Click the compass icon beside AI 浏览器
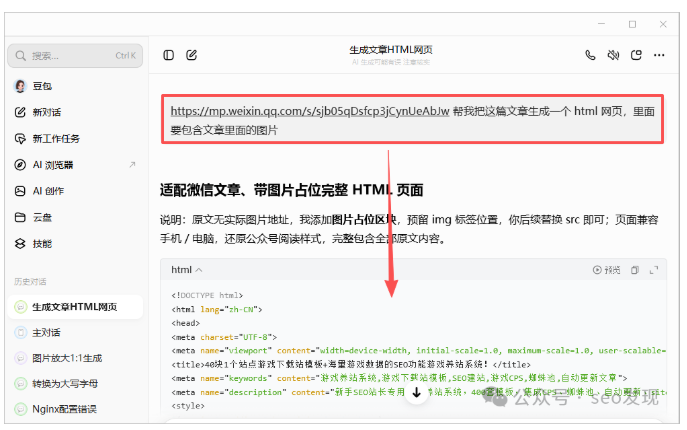Screen dimensions: 687x430 [20, 165]
